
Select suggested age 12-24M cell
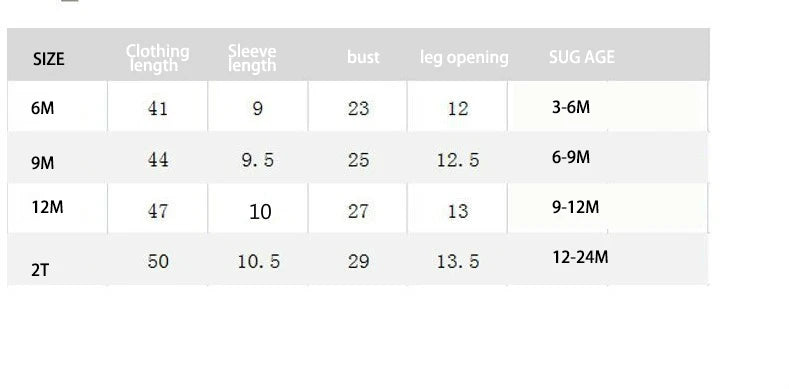point(580,257)
